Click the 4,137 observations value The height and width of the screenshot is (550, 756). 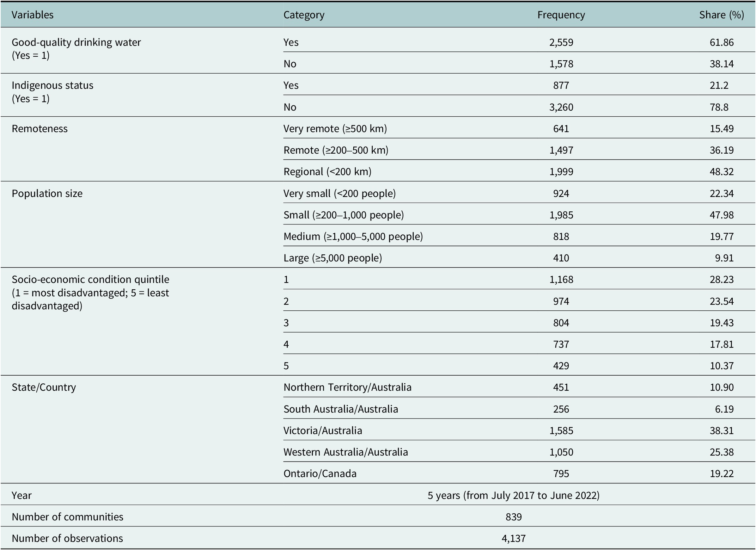513,538
